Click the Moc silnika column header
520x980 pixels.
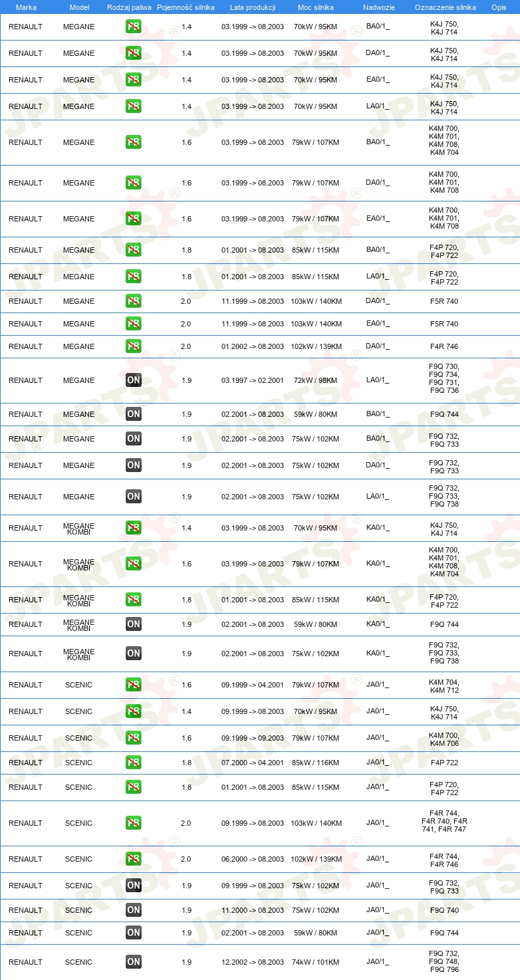(x=316, y=7)
